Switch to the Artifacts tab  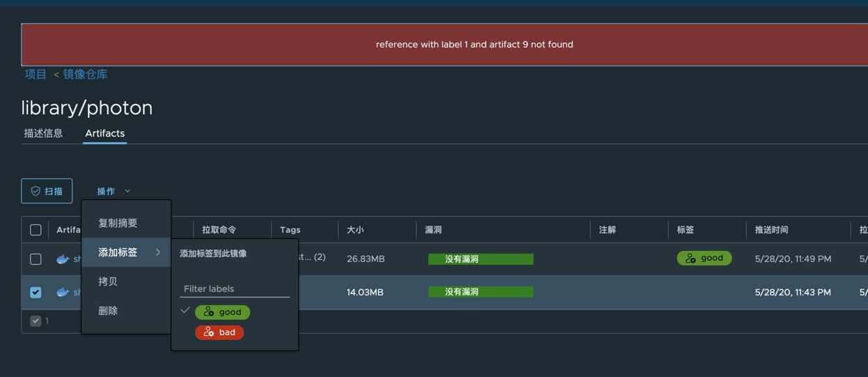104,133
